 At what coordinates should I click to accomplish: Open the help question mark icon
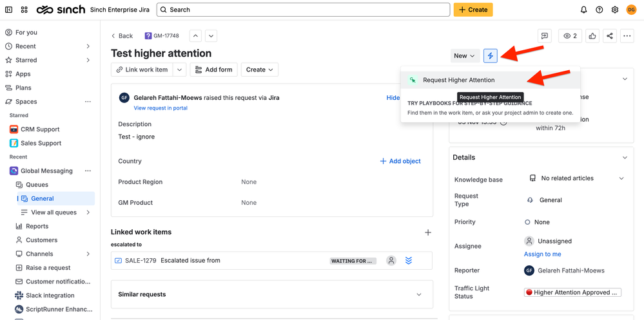click(600, 10)
